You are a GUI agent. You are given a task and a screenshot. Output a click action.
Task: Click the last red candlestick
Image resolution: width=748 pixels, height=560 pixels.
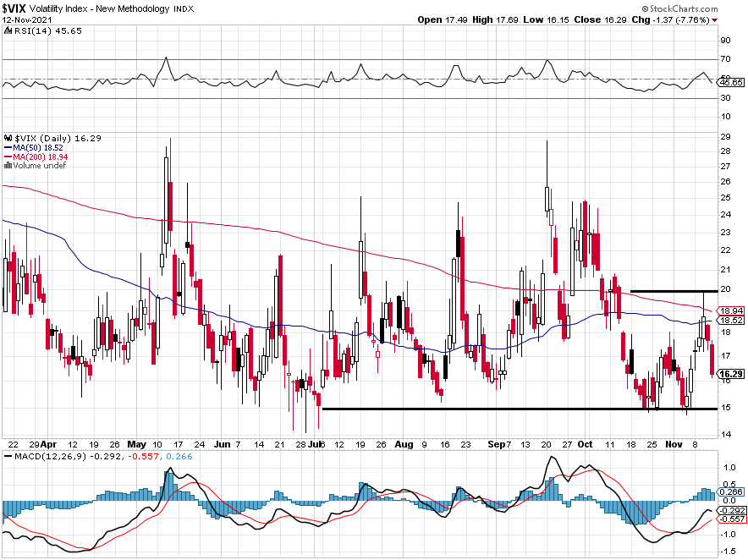(x=712, y=360)
